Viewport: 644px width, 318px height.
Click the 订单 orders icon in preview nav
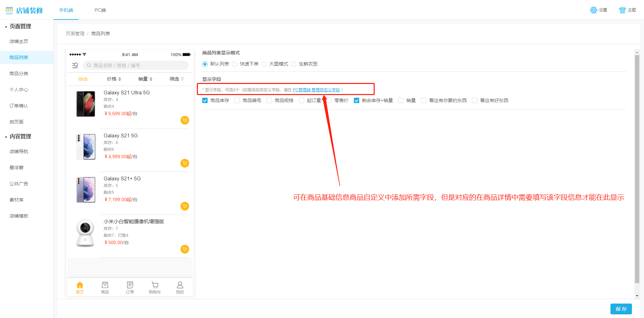pyautogui.click(x=130, y=285)
